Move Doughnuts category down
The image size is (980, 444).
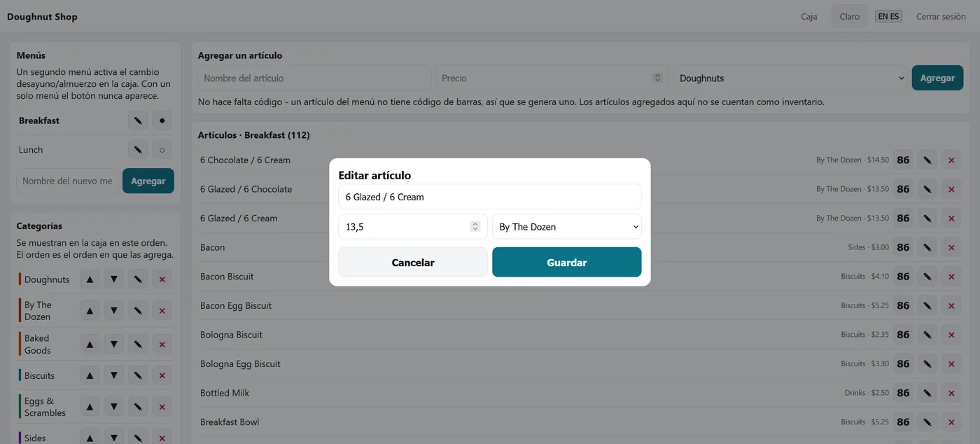(x=113, y=279)
